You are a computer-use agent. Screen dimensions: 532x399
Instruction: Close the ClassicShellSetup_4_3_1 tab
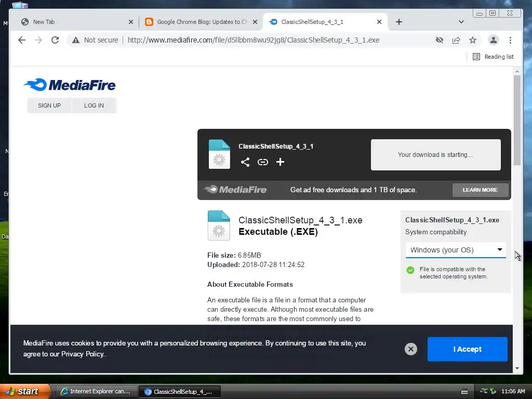pyautogui.click(x=379, y=22)
